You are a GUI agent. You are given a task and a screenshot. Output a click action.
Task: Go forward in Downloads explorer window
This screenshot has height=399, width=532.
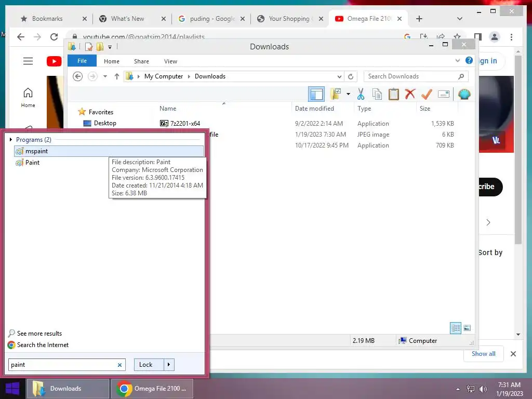[x=92, y=76]
